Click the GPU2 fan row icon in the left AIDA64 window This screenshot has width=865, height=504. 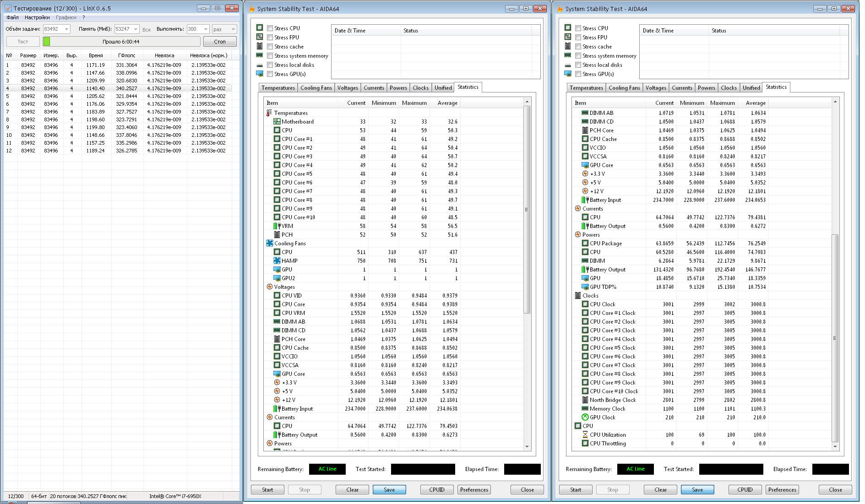(277, 278)
